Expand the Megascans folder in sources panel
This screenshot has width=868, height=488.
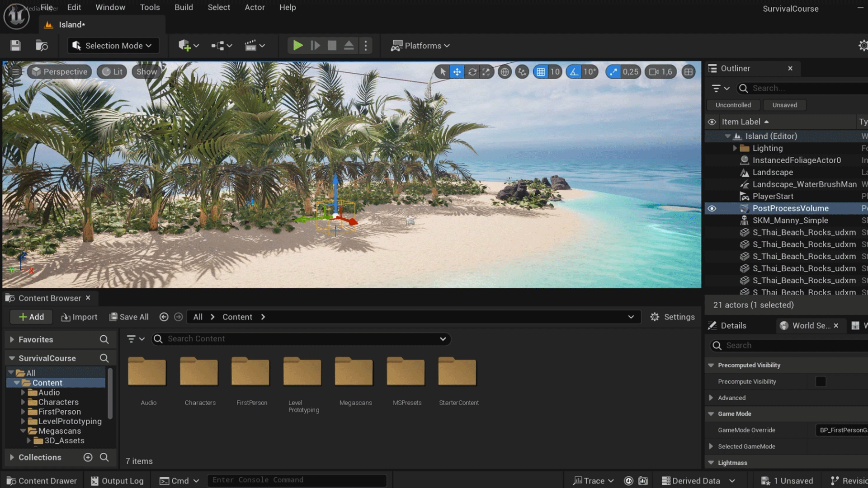click(23, 431)
